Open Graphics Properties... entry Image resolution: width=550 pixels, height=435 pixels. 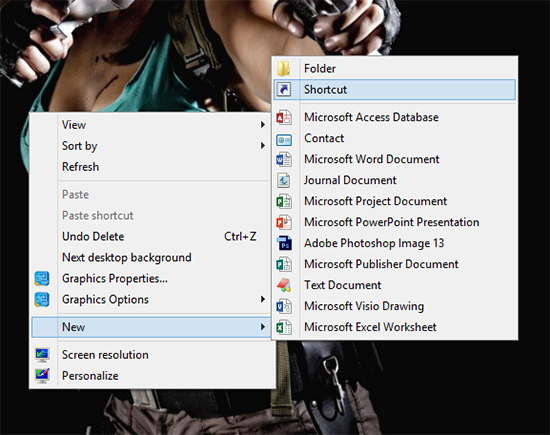pyautogui.click(x=150, y=279)
